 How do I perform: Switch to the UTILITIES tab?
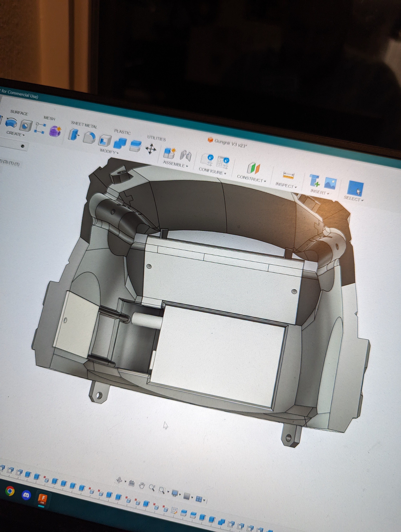(157, 138)
